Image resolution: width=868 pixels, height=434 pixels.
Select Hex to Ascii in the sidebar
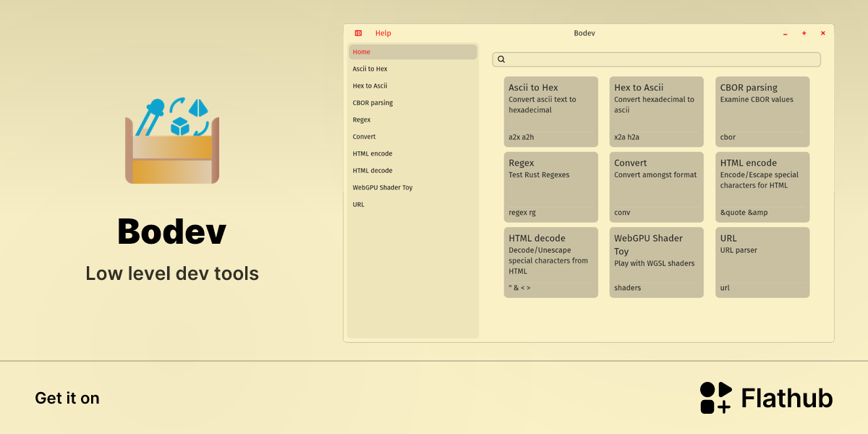point(413,86)
